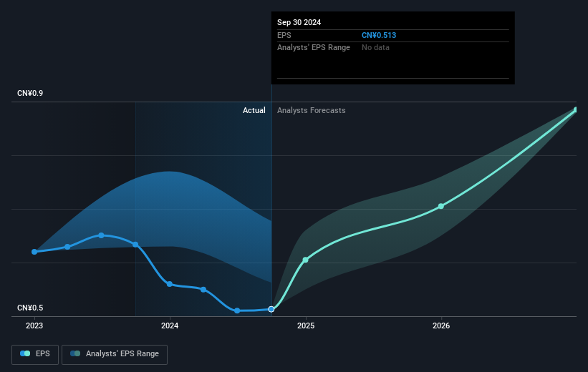Click the 2025 x-axis label
588x372 pixels.
[x=306, y=325]
